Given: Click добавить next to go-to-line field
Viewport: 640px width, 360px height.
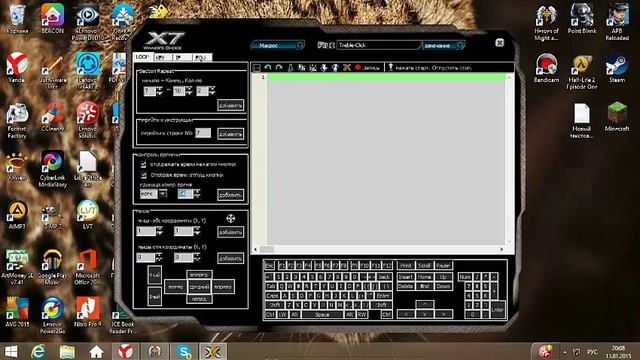Looking at the screenshot, I should click(x=231, y=134).
